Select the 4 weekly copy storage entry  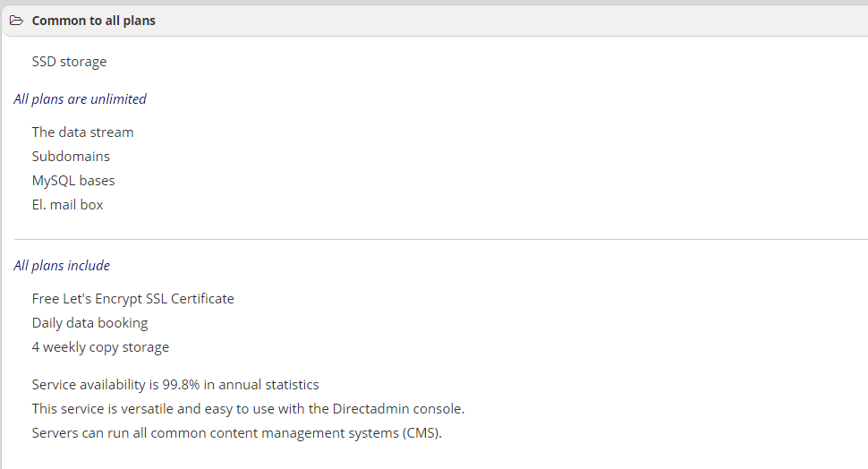point(101,347)
